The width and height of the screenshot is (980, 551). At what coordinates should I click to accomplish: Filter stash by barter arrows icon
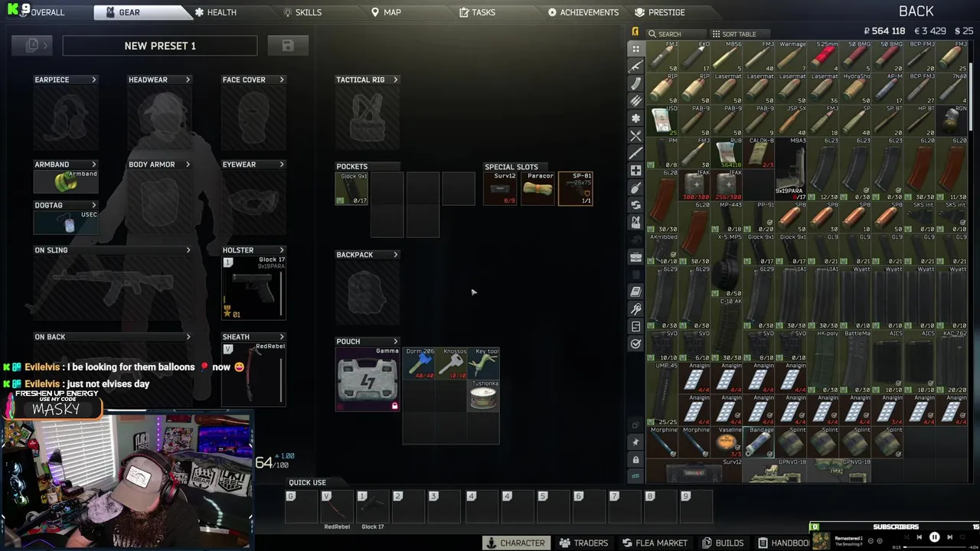635,205
